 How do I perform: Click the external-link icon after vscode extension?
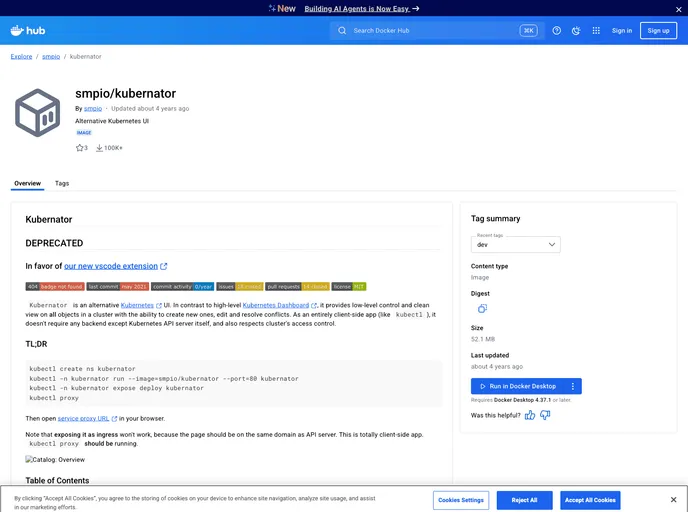pyautogui.click(x=164, y=266)
